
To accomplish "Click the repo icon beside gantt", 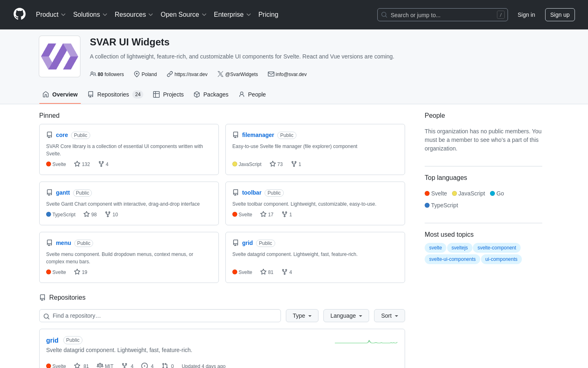I will (49, 193).
